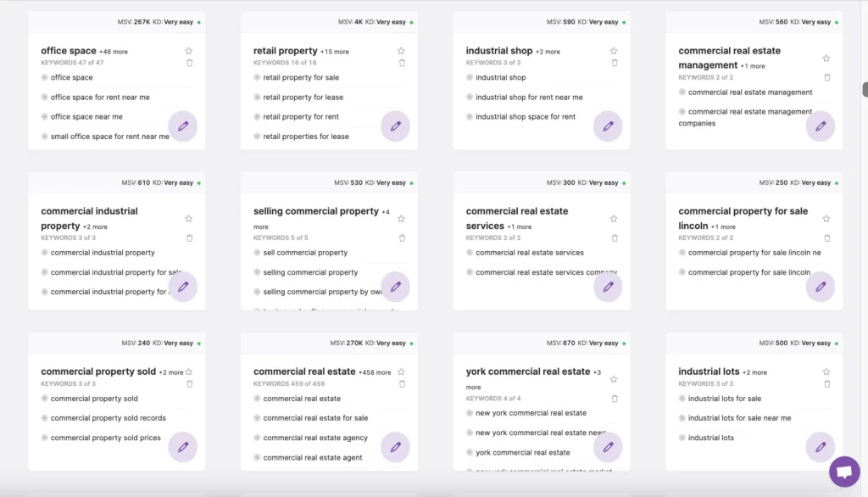
Task: Delete the industrial lots cluster
Action: tap(826, 384)
